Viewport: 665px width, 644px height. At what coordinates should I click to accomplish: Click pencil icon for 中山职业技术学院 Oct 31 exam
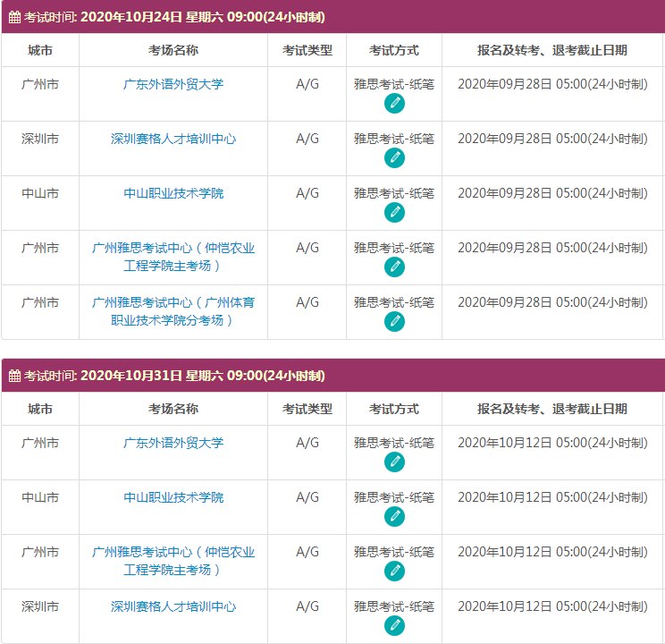pos(394,517)
